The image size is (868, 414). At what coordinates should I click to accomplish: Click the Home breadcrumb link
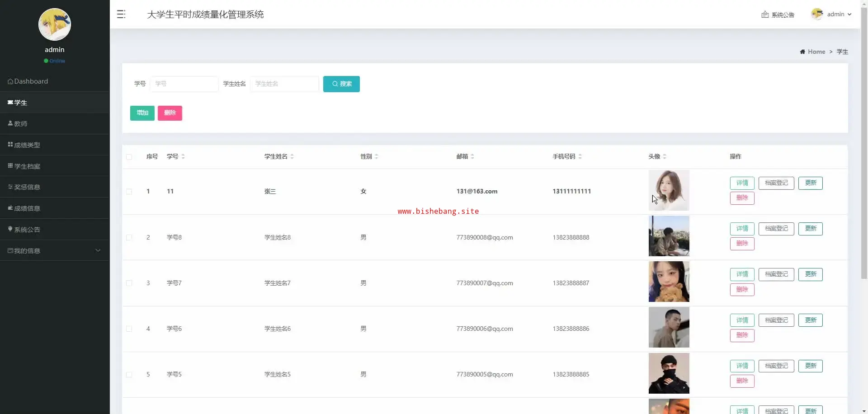coord(816,52)
